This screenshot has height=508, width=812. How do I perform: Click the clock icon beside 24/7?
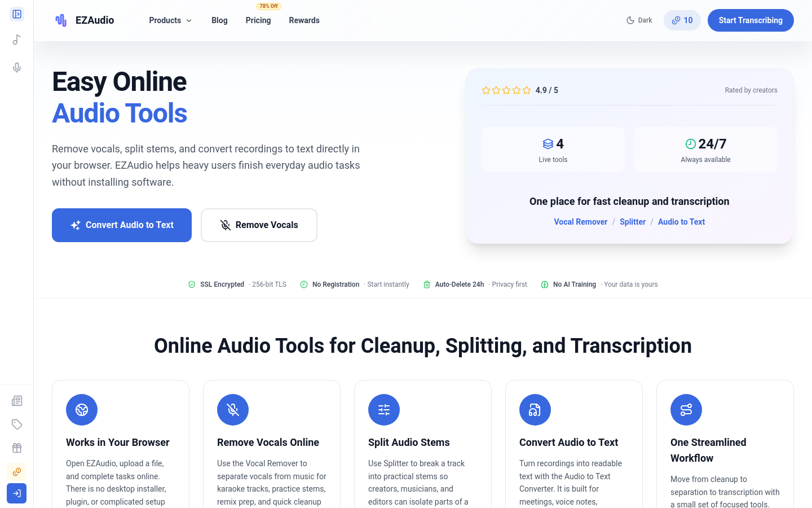click(x=690, y=144)
